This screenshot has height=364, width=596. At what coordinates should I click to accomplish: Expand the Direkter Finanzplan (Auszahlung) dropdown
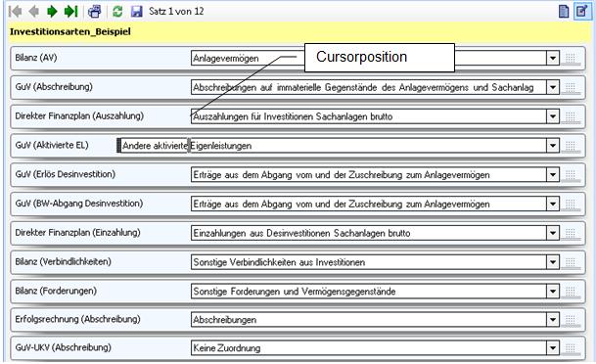pos(553,116)
